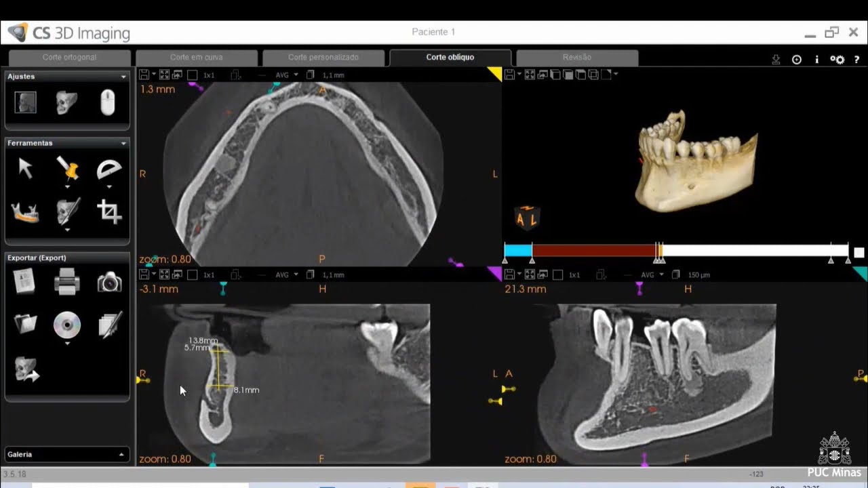Select the 8.1mm measurement label
Viewport: 868px width, 488px height.
(x=246, y=390)
